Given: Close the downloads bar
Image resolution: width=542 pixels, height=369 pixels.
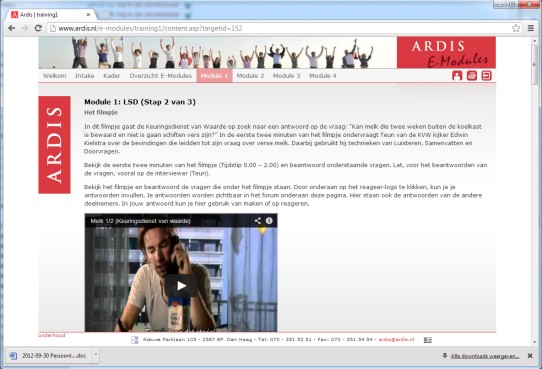Looking at the screenshot, I should click(530, 356).
